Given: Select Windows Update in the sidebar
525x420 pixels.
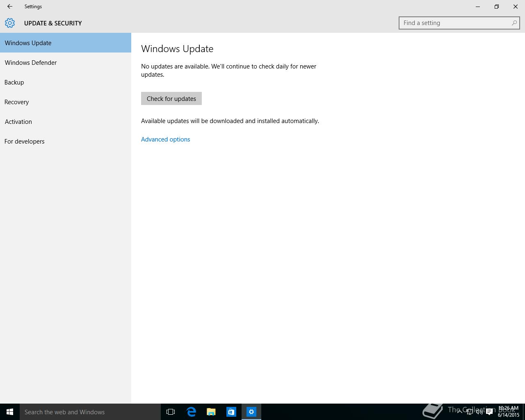Looking at the screenshot, I should point(66,43).
